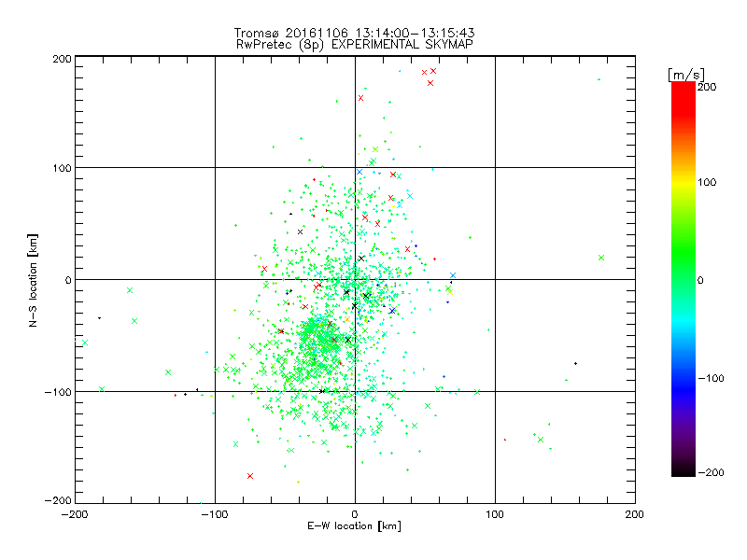This screenshot has width=747, height=560.
Task: Click the x-axis tick label '100'
Action: click(495, 514)
